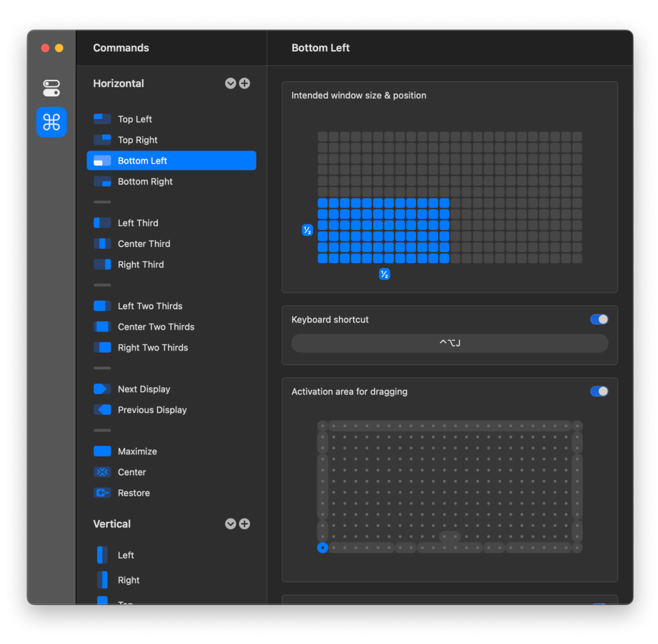658x644 pixels.
Task: Click the keyboard shortcut recorder field
Action: [x=450, y=343]
